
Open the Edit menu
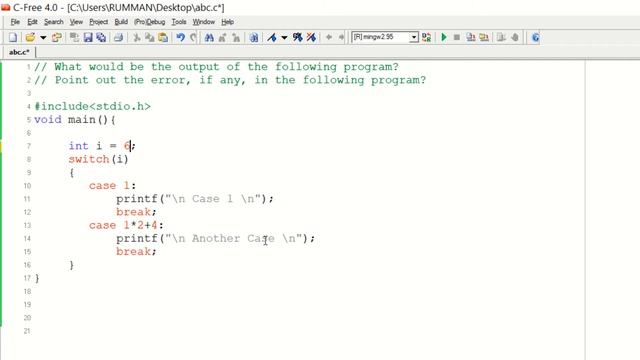tap(32, 22)
